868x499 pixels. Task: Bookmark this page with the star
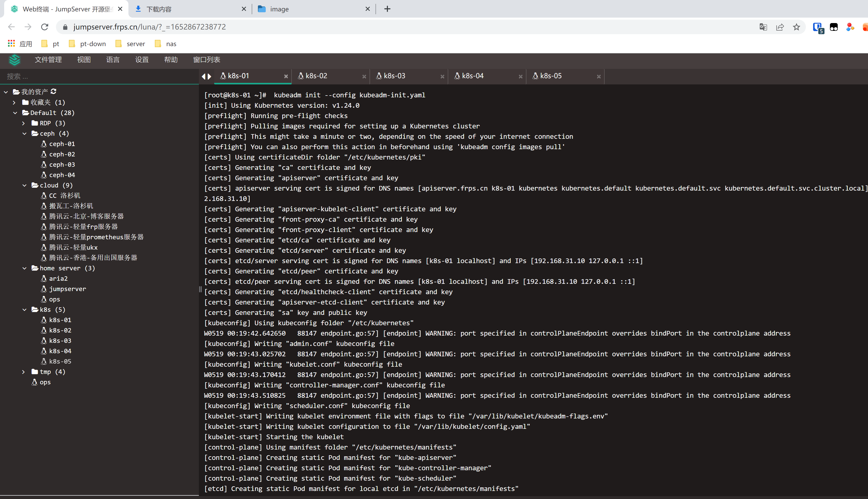click(x=796, y=27)
